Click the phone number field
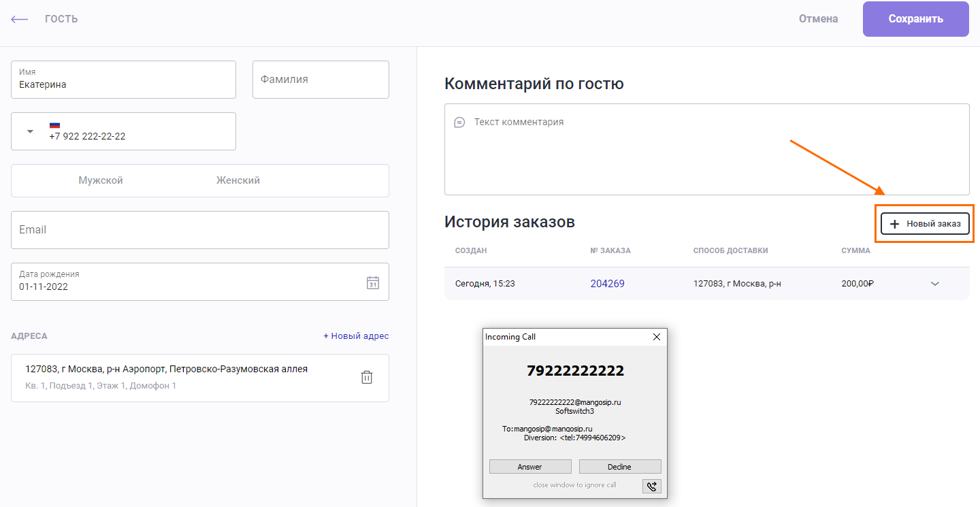The image size is (980, 507). (124, 131)
